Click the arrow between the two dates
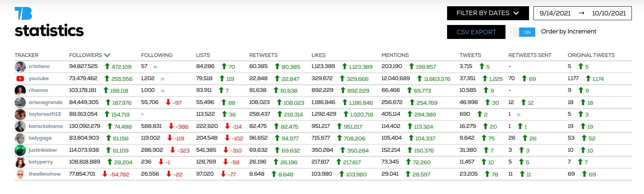The width and height of the screenshot is (644, 194). click(x=581, y=13)
